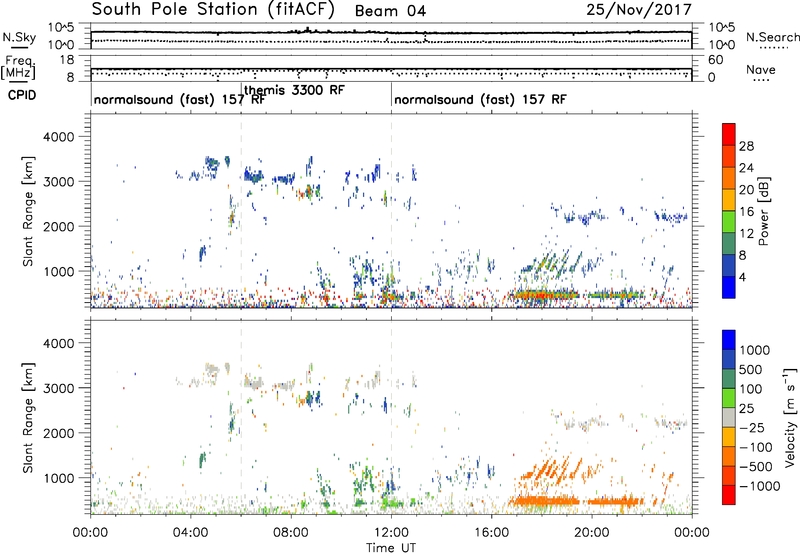Viewport: 800px width, 554px height.
Task: Click the velocity colorbar tick label '-1000'
Action: coord(759,486)
